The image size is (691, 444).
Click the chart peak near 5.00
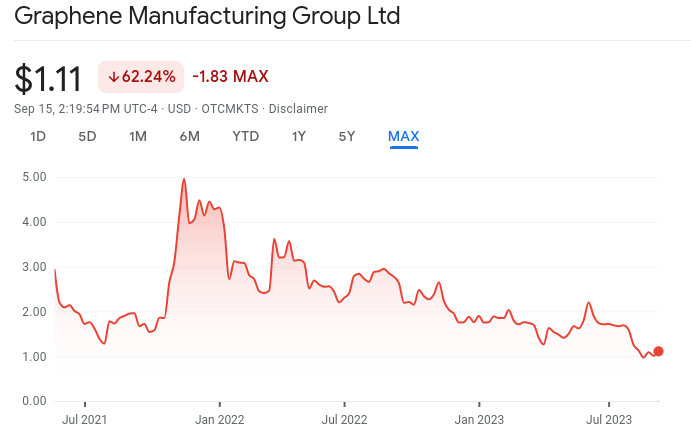[x=184, y=179]
